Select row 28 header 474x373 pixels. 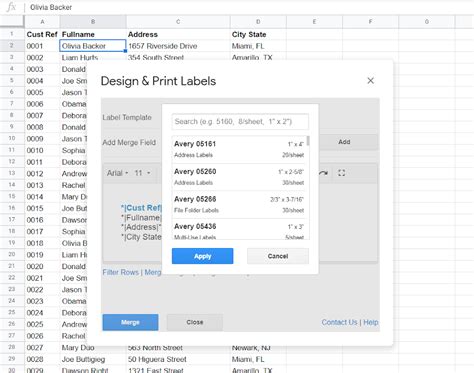coord(12,348)
